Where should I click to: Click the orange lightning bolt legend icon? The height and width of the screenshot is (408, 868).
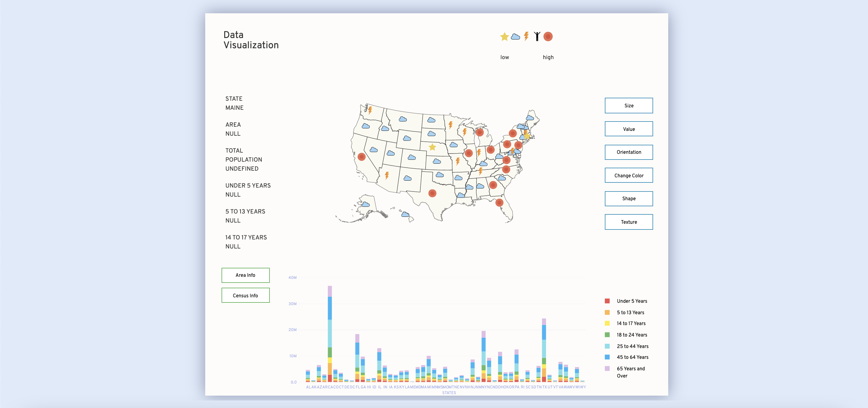pos(526,36)
